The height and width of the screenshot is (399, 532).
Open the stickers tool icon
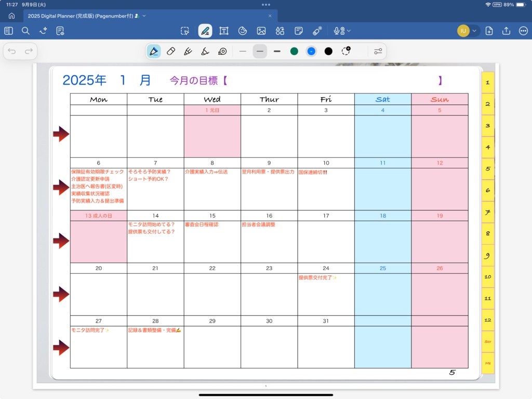point(243,31)
